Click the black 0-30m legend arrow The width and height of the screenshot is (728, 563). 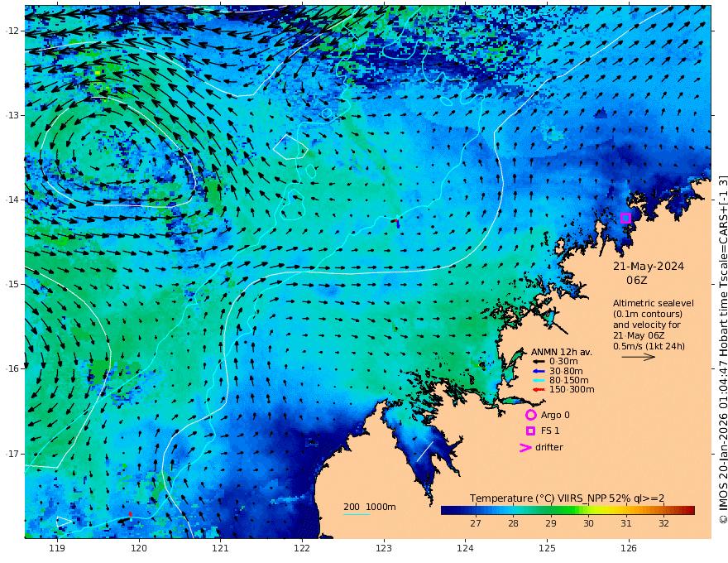coord(538,361)
